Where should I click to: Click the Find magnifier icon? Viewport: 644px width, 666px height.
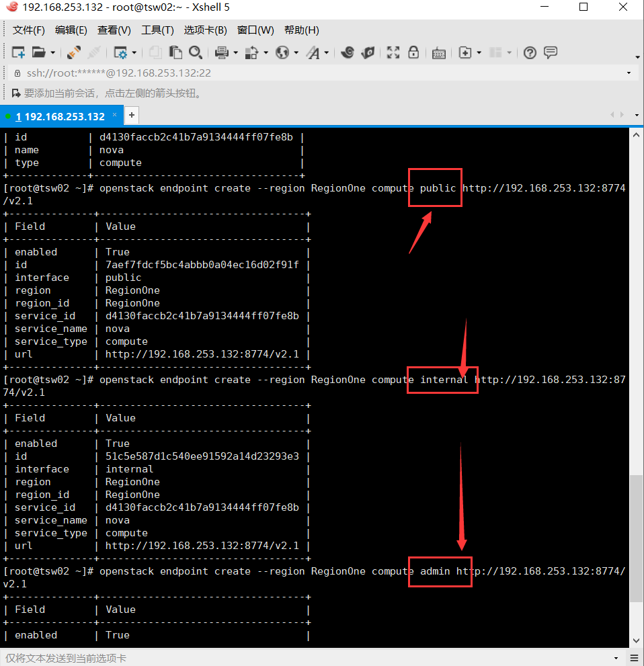click(196, 52)
